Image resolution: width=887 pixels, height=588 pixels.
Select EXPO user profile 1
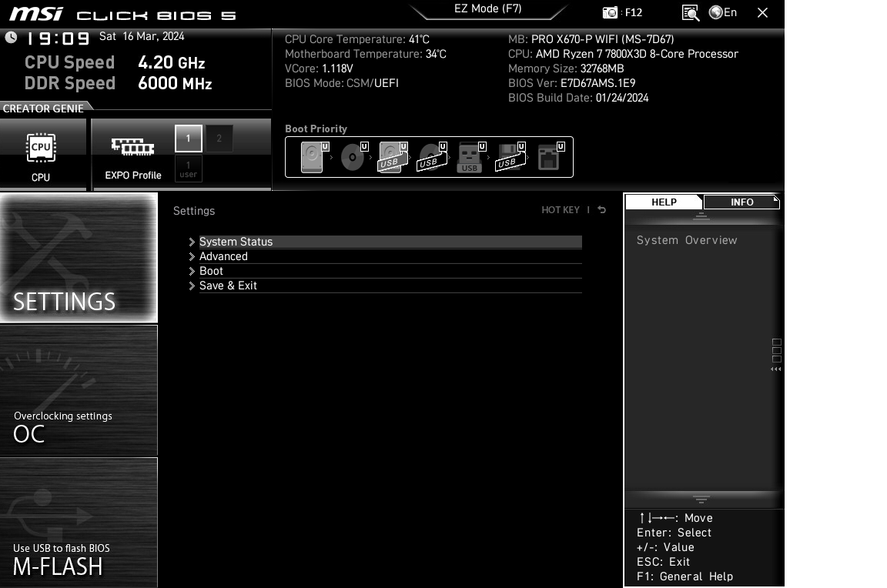(189, 169)
